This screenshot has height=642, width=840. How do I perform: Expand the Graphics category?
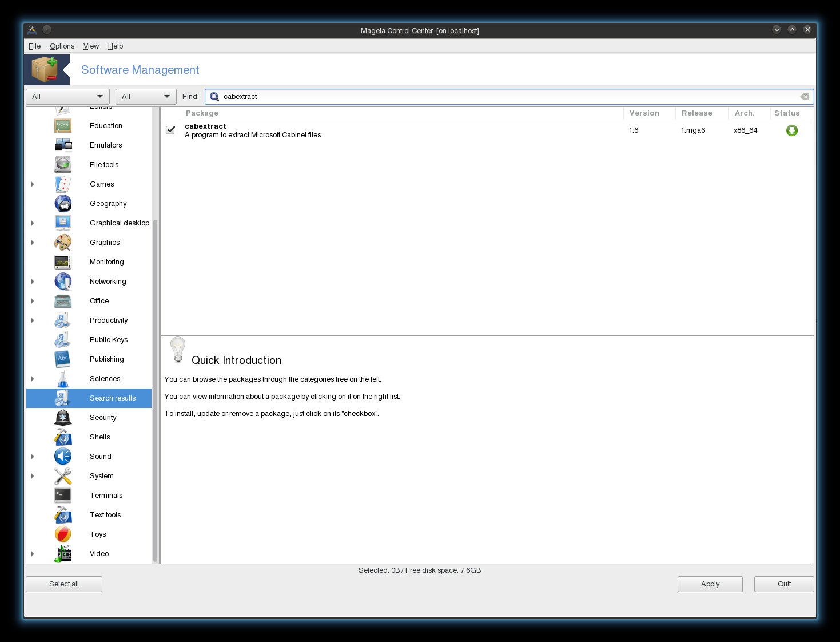click(x=33, y=243)
